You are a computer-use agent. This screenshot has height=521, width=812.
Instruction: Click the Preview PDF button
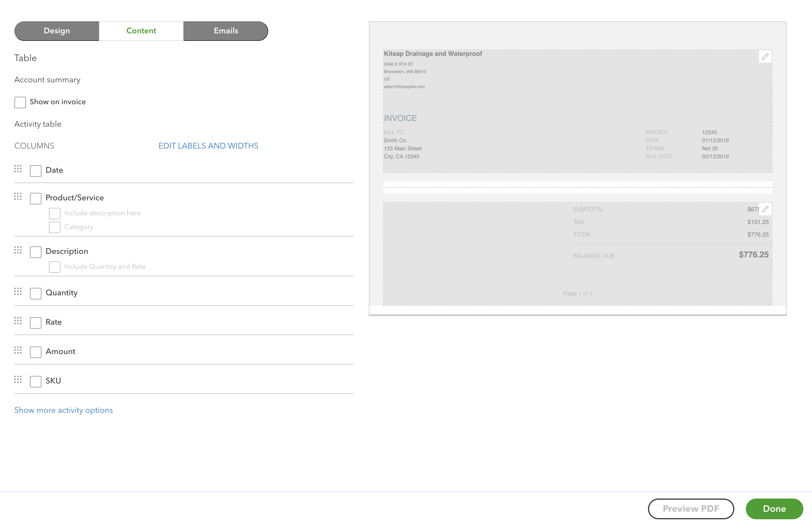(691, 509)
